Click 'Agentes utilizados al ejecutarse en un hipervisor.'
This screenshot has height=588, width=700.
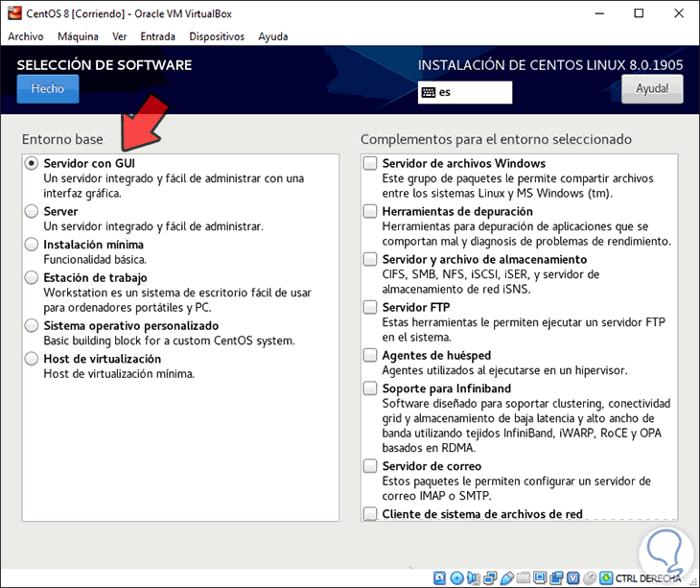tap(505, 370)
